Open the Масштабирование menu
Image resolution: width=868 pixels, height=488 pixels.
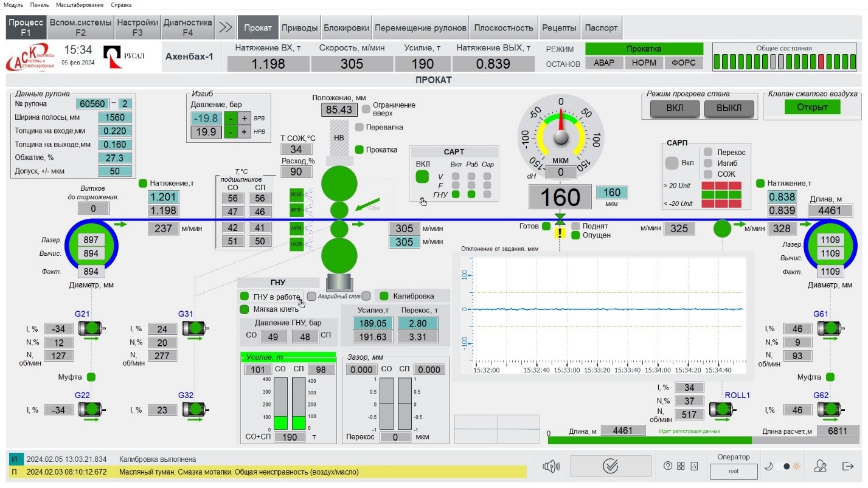click(x=80, y=5)
